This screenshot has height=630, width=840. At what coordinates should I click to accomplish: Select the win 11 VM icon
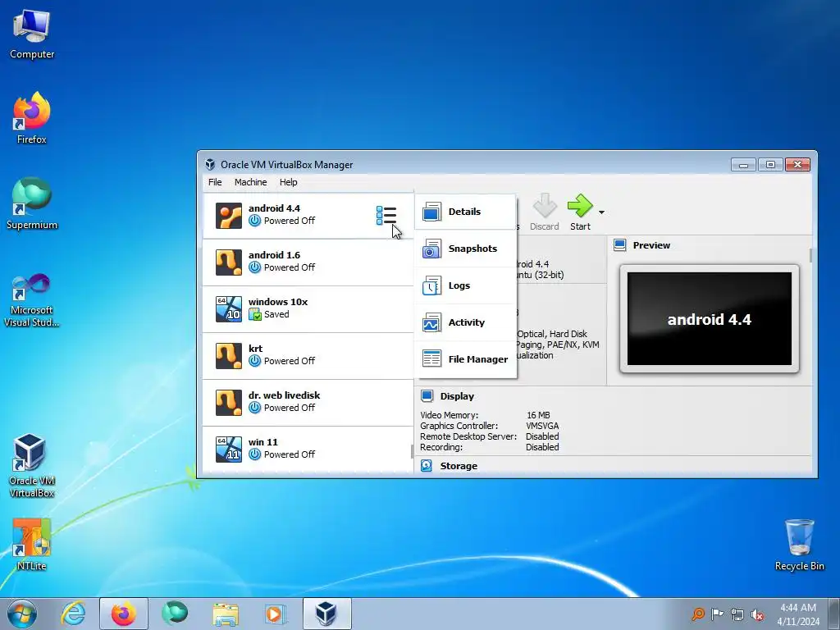[229, 449]
